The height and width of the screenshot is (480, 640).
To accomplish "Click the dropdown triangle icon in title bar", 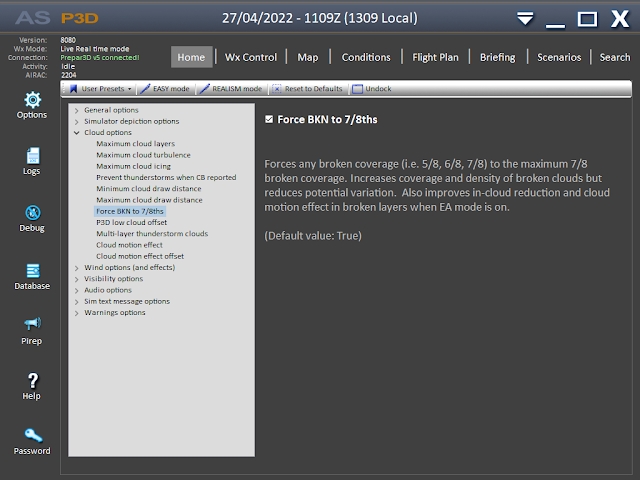I will [525, 19].
